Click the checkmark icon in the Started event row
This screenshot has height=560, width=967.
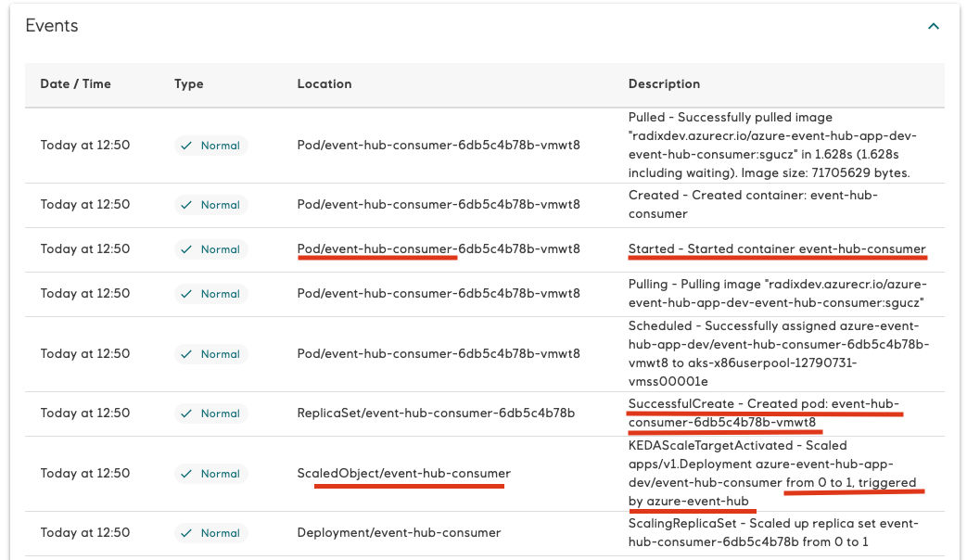point(187,249)
